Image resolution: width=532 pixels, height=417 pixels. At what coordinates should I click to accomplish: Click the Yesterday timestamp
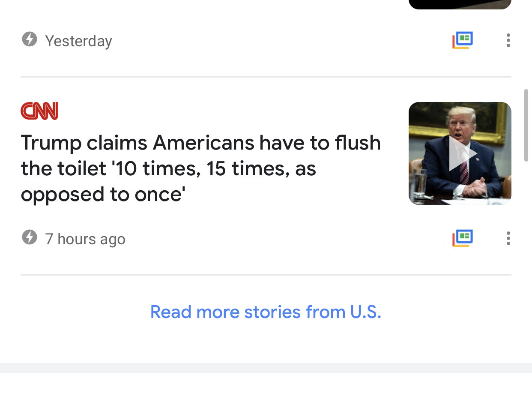pyautogui.click(x=78, y=41)
